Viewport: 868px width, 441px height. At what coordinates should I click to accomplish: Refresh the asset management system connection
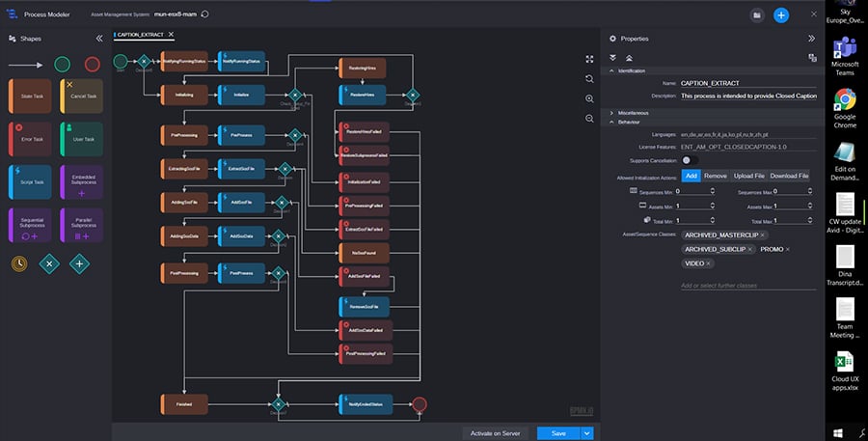204,14
